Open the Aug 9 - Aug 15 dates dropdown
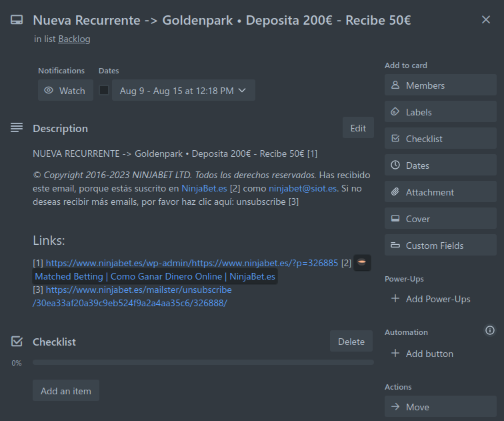Image resolution: width=504 pixels, height=421 pixels. [183, 90]
